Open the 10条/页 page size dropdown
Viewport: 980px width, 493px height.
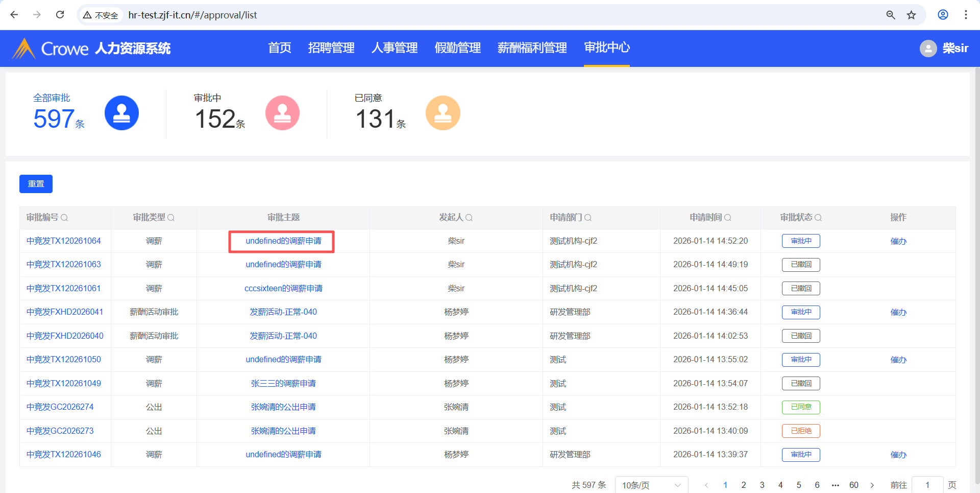[x=651, y=485]
